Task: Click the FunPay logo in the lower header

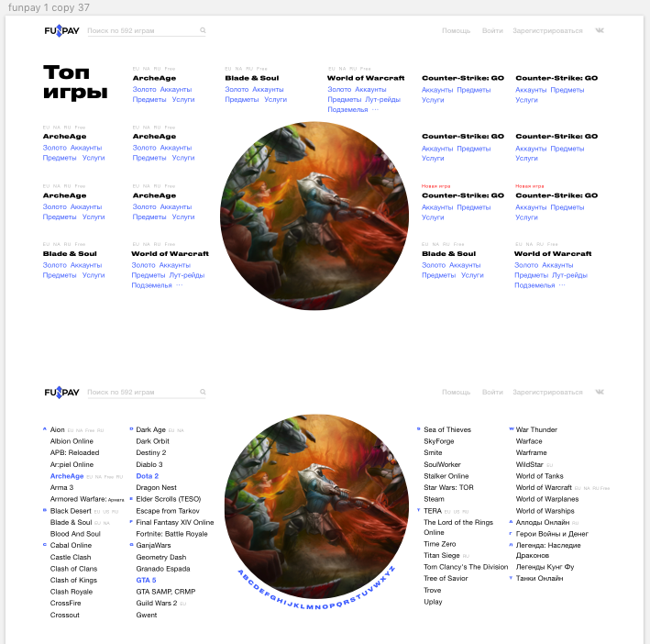Action: tap(61, 393)
